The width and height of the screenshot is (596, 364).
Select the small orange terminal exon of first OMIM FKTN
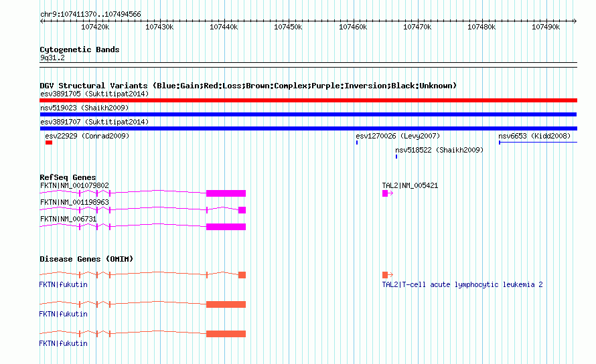click(242, 275)
